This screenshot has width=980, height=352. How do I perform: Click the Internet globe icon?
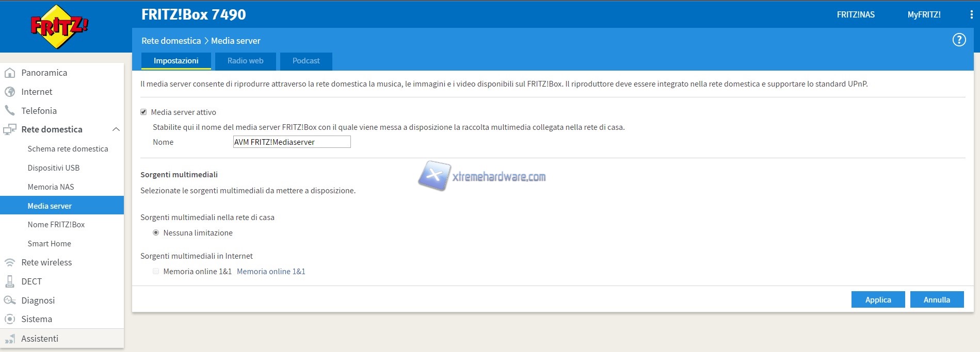tap(10, 92)
